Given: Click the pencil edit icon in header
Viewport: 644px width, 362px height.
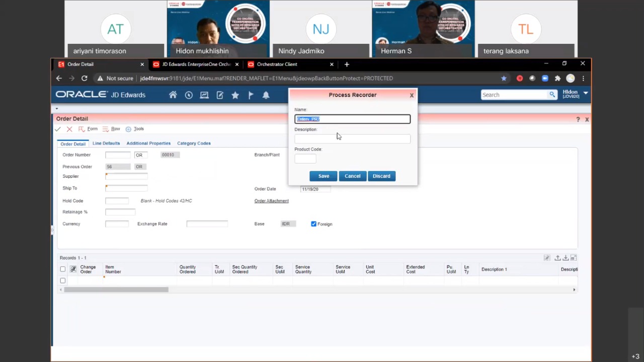Looking at the screenshot, I should coord(220,95).
